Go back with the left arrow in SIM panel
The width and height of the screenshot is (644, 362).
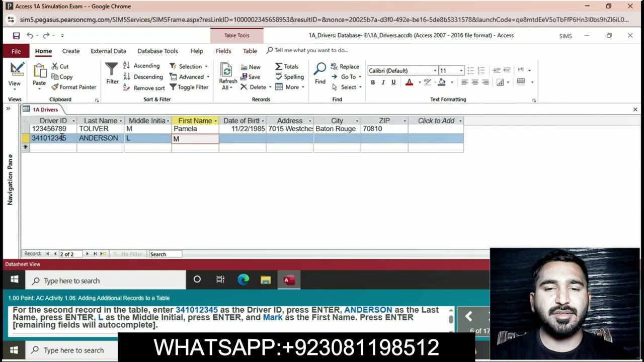click(x=468, y=316)
